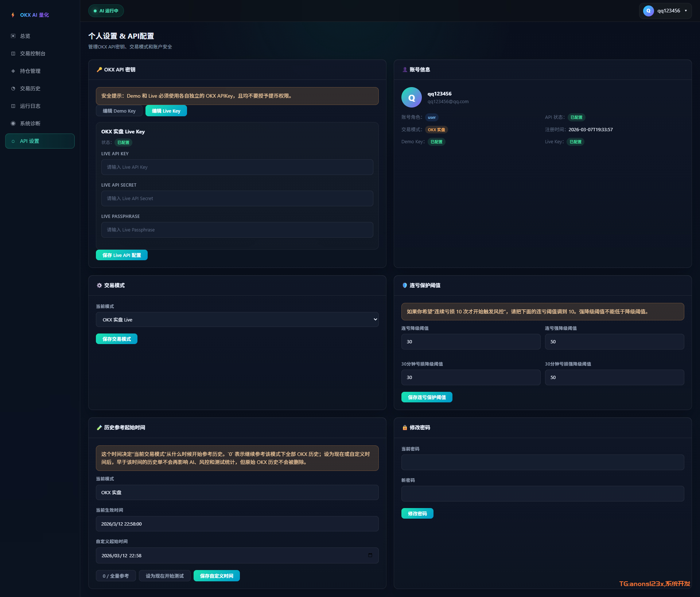Click 保存 Live API 配置 button
The image size is (700, 597).
(x=121, y=255)
